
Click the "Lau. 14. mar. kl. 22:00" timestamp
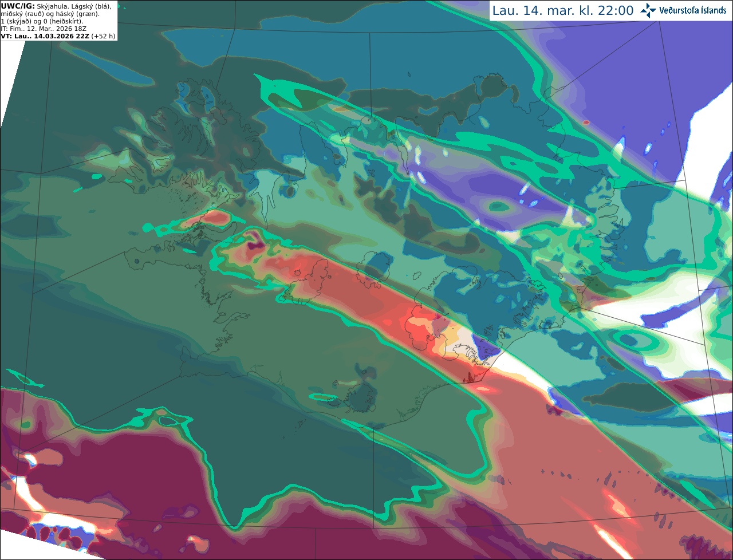point(563,10)
